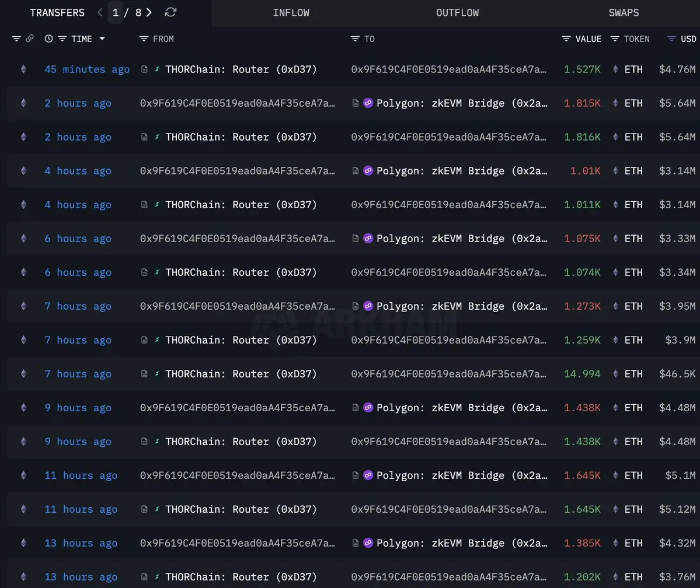Click the $5.12M USD cell
Screen dimensions: 700x588
(677, 509)
